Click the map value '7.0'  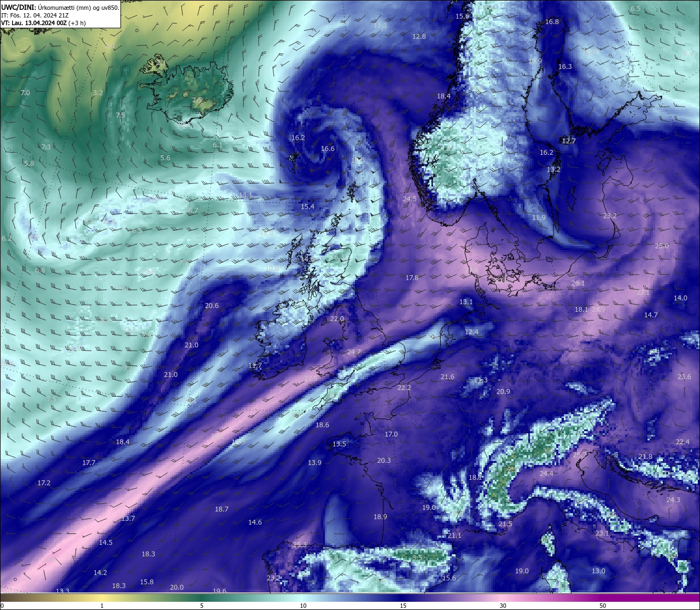25,93
